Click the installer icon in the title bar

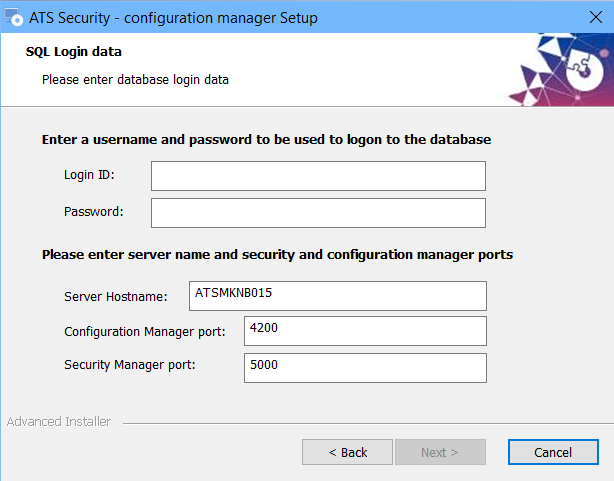coord(14,18)
